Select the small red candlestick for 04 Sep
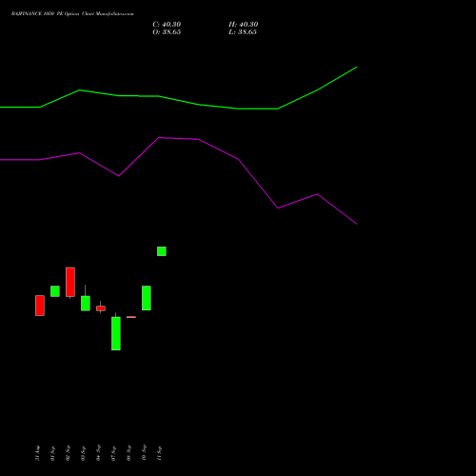The image size is (476, 476). point(101,308)
